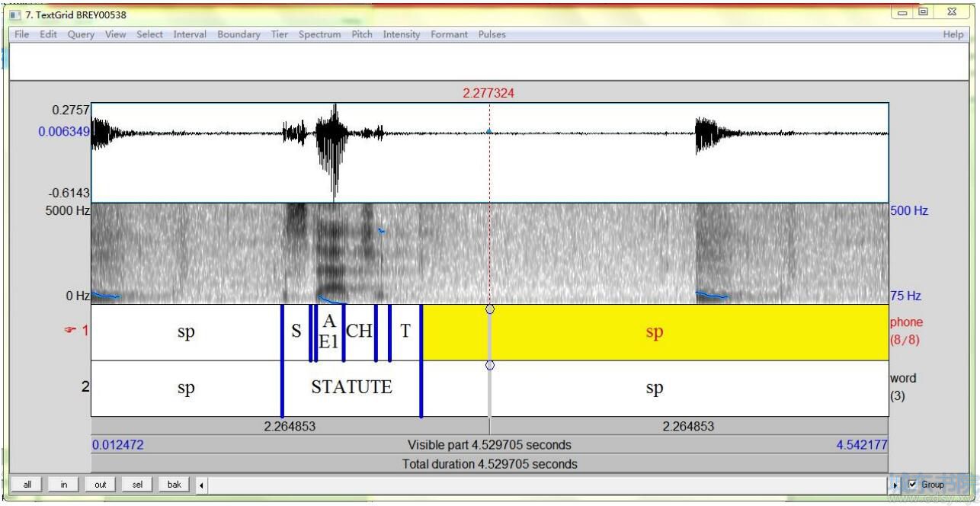Open the Boundary menu
Viewport: 980px width, 506px height.
[x=239, y=34]
